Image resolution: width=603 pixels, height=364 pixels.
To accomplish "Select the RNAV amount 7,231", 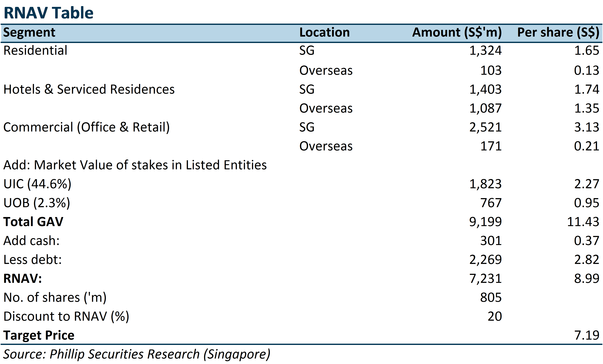I will pyautogui.click(x=486, y=279).
